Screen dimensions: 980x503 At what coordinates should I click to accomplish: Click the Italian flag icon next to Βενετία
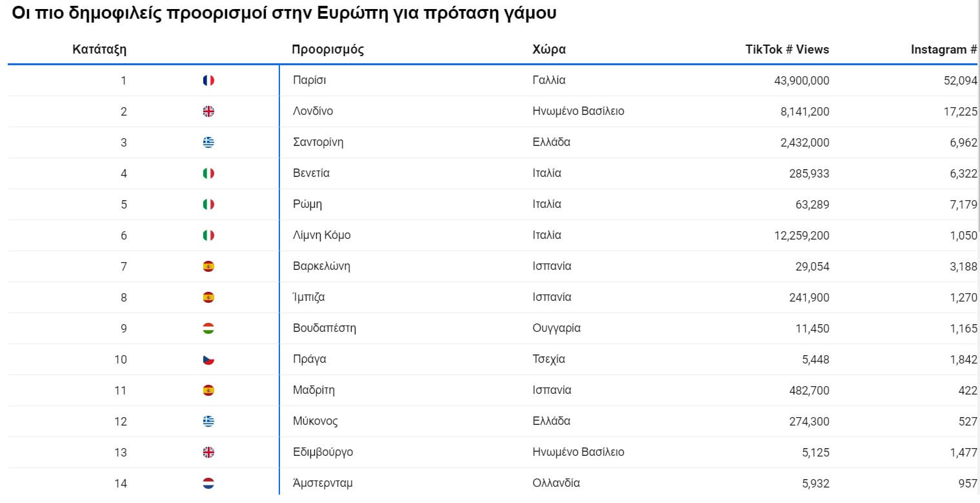click(208, 174)
